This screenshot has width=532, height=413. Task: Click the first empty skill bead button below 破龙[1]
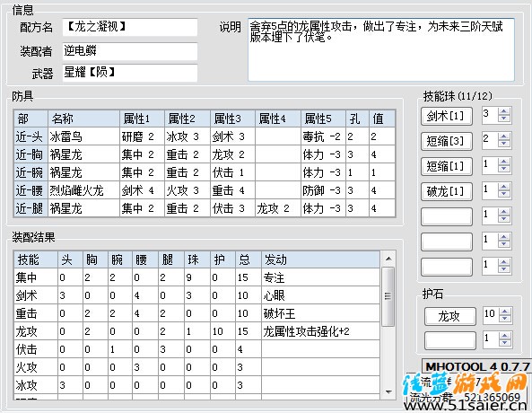click(447, 216)
